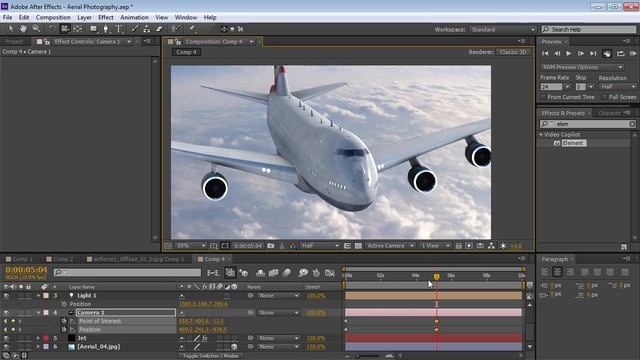Switch to the Project panel tab
This screenshot has height=360, width=640.
tap(14, 42)
